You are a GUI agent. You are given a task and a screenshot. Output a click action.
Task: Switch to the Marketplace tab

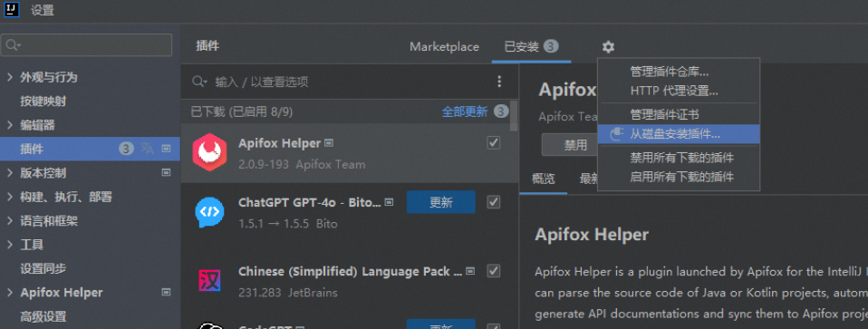444,47
